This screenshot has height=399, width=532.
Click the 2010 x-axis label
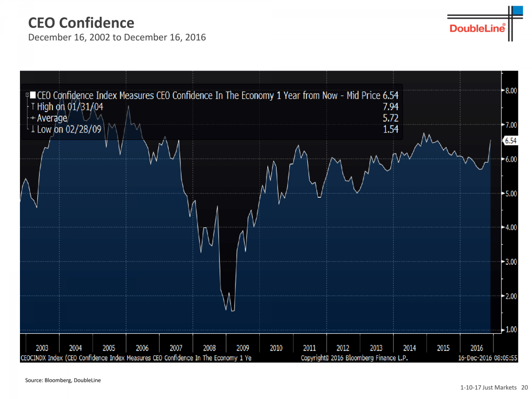(x=276, y=348)
